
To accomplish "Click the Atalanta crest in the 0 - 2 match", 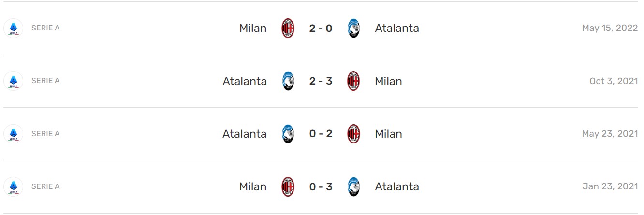I will [x=288, y=134].
